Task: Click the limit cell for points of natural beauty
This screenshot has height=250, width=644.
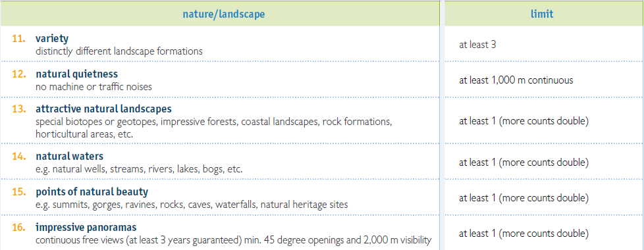Action: [524, 198]
